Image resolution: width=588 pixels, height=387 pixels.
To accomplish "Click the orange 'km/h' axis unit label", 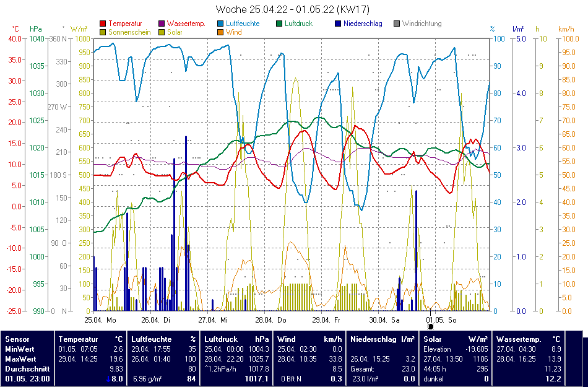I will 566,29.
